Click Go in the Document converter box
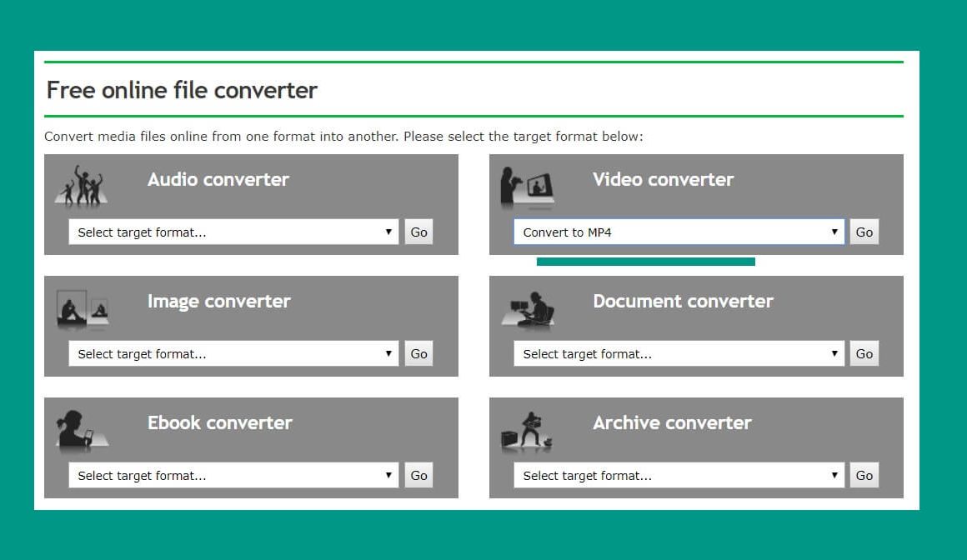Image resolution: width=967 pixels, height=560 pixels. click(x=864, y=353)
